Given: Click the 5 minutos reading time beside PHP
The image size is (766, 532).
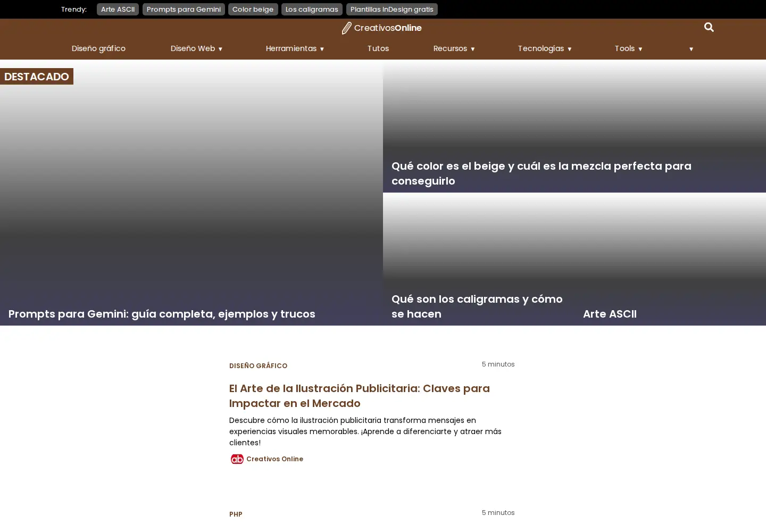Looking at the screenshot, I should click(x=498, y=513).
